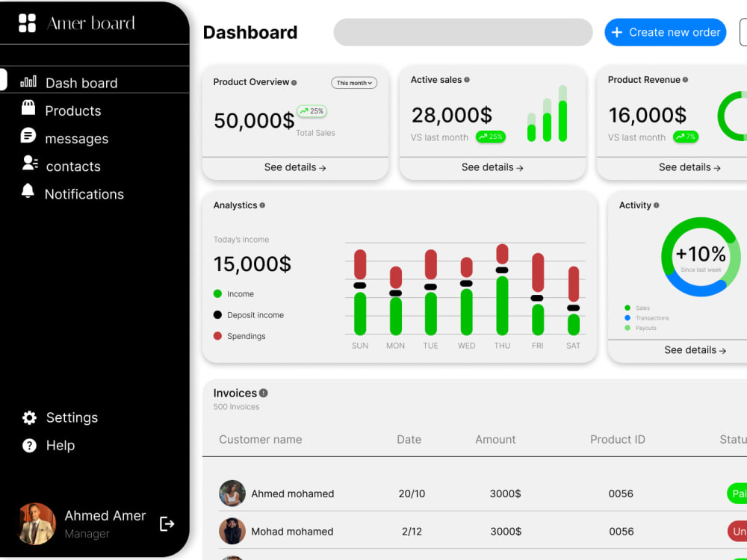Click the 50,000$ total sales value
Image resolution: width=747 pixels, height=560 pixels.
pos(254,120)
